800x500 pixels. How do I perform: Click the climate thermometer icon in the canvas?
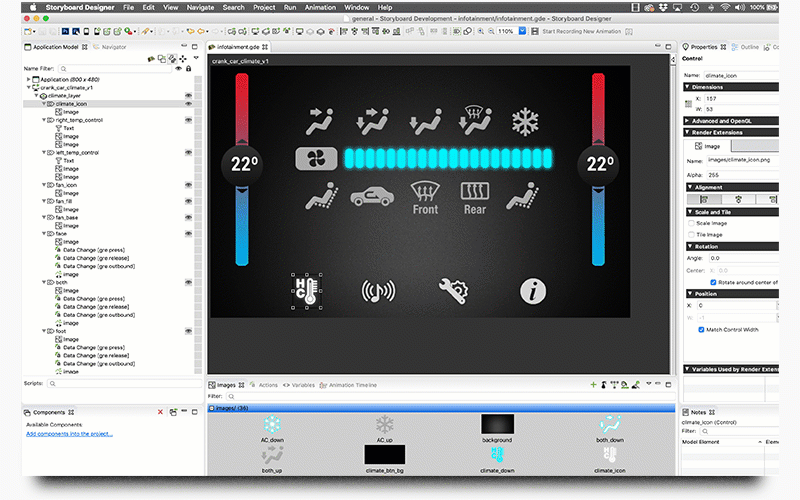(x=307, y=291)
